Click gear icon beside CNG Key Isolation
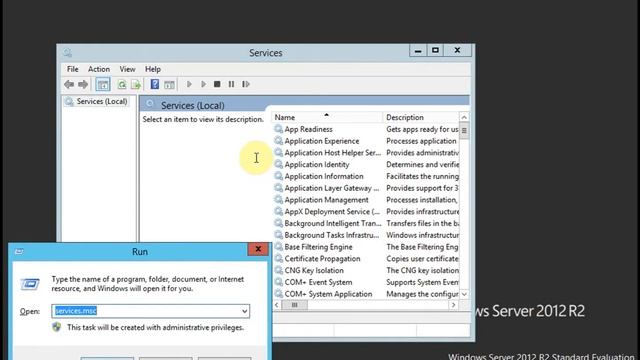The width and height of the screenshot is (640, 360). point(278,270)
